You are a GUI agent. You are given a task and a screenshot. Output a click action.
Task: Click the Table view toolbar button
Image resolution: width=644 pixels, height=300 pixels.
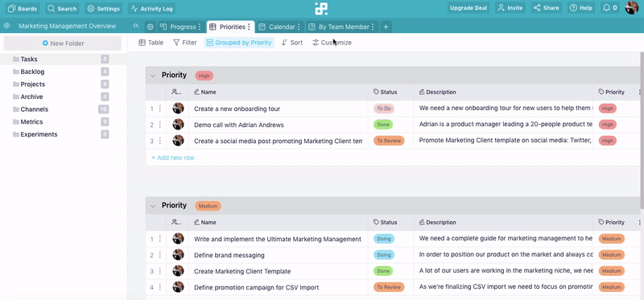pos(151,43)
